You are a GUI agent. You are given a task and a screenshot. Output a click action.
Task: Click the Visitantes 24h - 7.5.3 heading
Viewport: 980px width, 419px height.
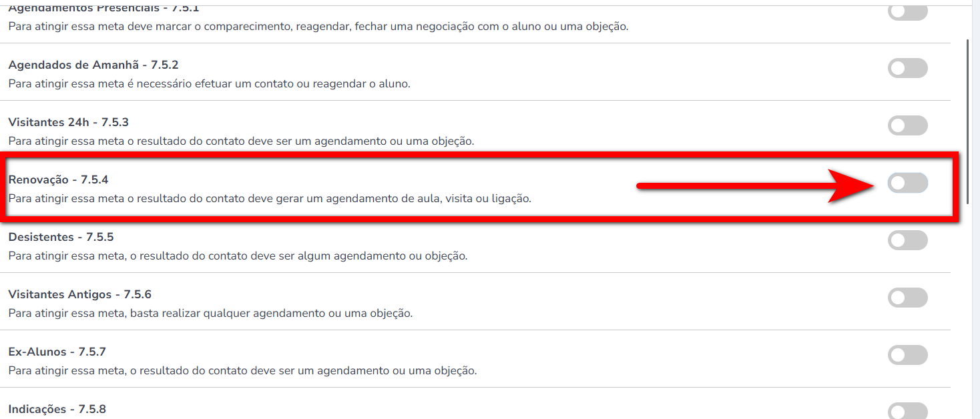coord(68,122)
